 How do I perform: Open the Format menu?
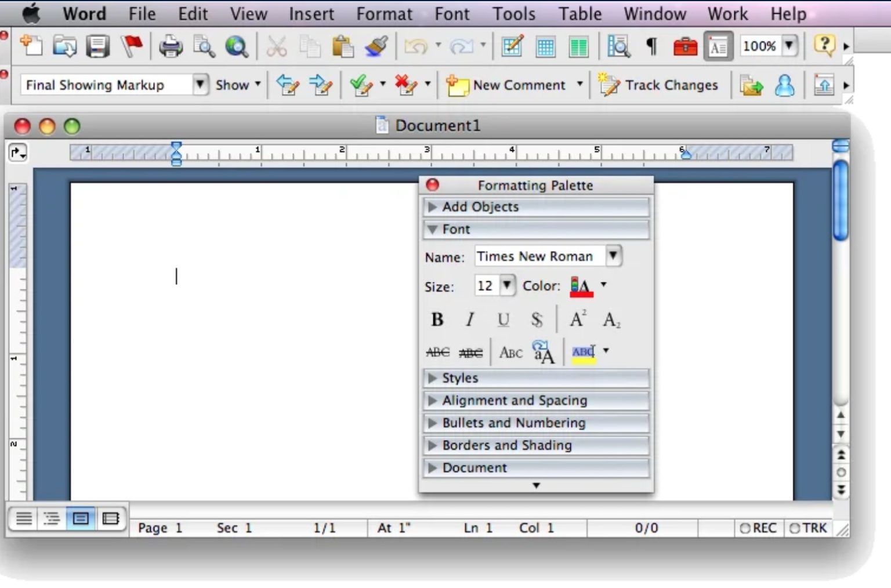click(x=383, y=14)
